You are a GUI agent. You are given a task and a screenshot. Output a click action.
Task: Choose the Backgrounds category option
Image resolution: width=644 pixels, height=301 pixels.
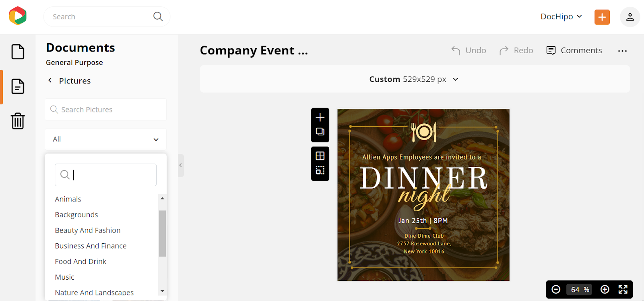pyautogui.click(x=76, y=215)
